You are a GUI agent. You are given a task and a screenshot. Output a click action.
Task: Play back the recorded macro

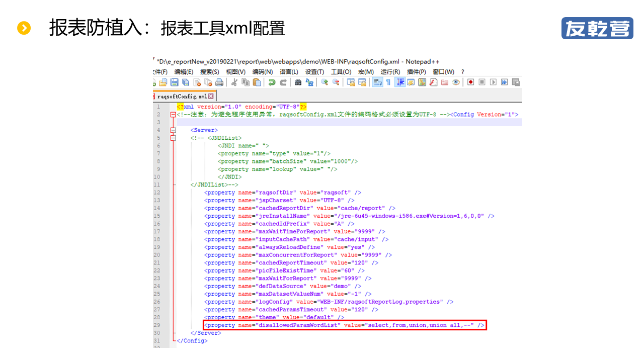pos(493,82)
